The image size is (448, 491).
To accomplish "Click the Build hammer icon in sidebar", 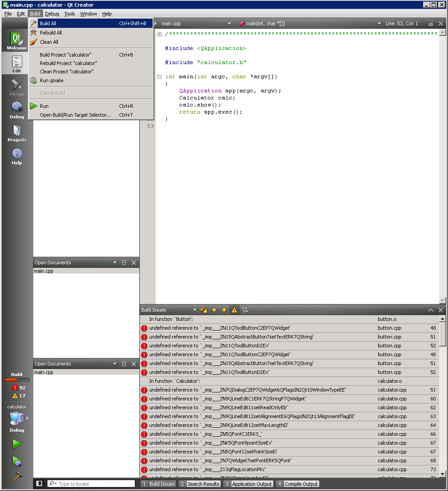I will pos(17,477).
